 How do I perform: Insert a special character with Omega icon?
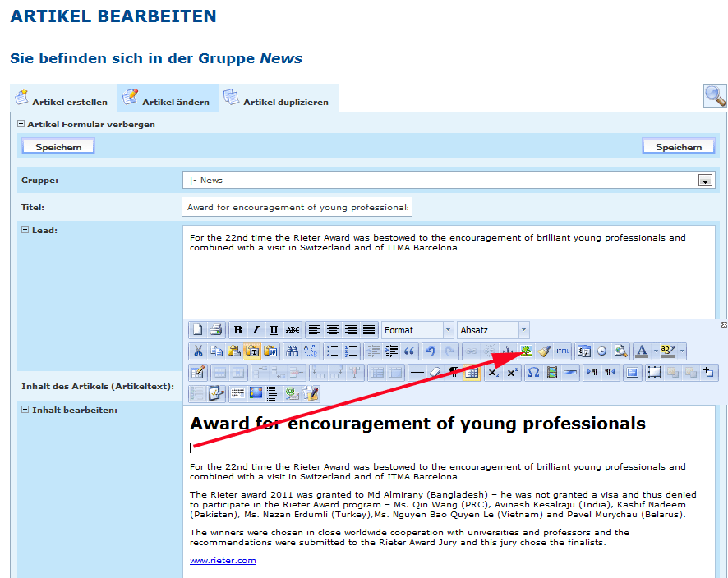click(x=533, y=373)
